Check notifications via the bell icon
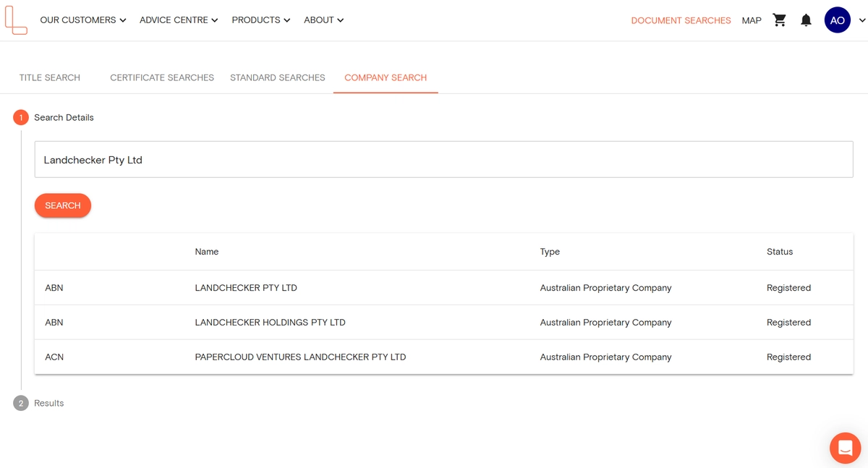868x468 pixels. (806, 20)
